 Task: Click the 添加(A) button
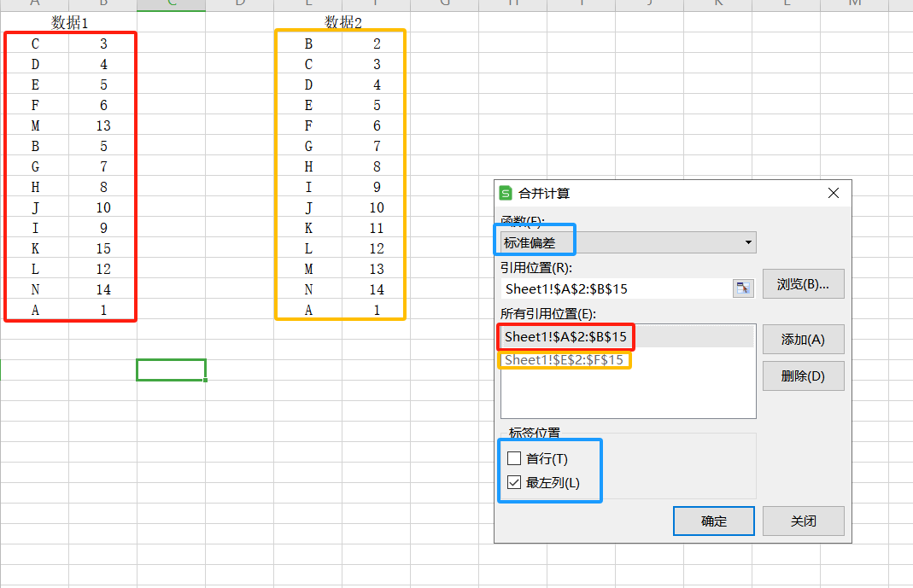coord(803,339)
